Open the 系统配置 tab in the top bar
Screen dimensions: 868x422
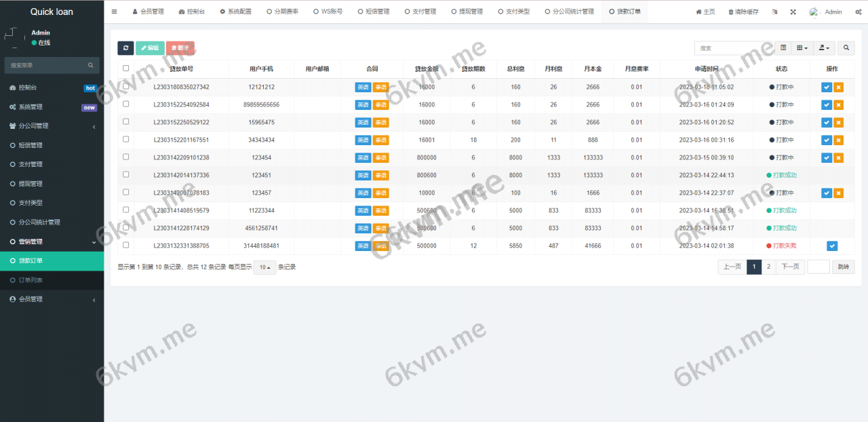(x=235, y=11)
